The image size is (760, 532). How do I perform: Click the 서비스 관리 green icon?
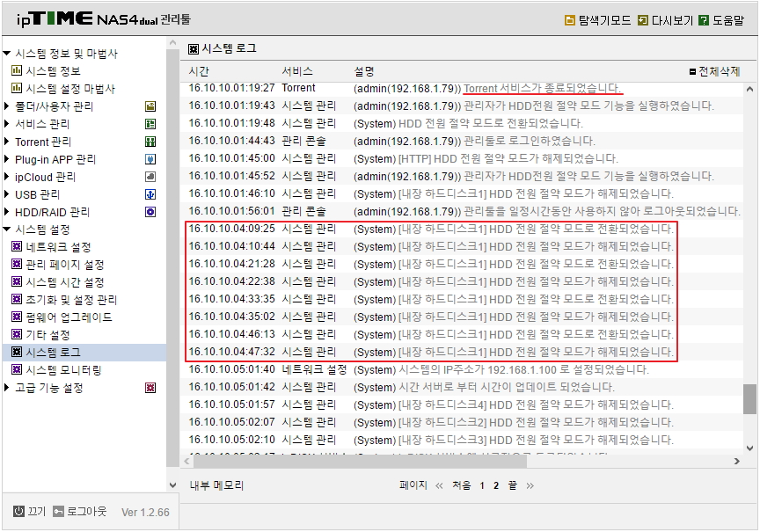[x=150, y=124]
